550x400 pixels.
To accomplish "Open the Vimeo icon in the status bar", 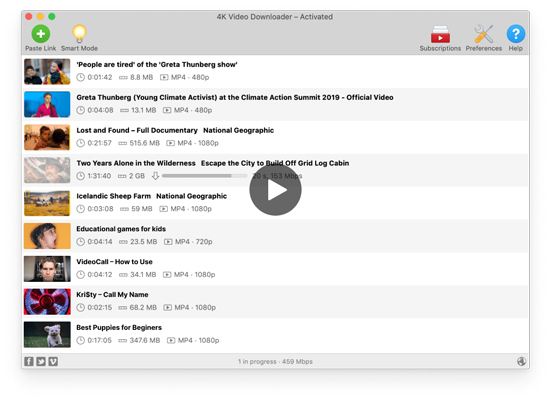I will tap(53, 361).
